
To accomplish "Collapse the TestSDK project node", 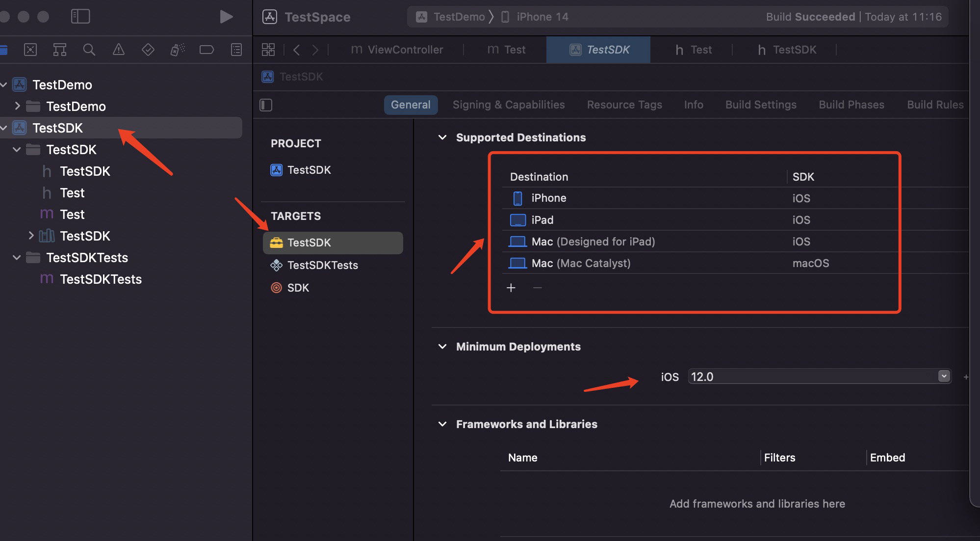I will pyautogui.click(x=4, y=128).
